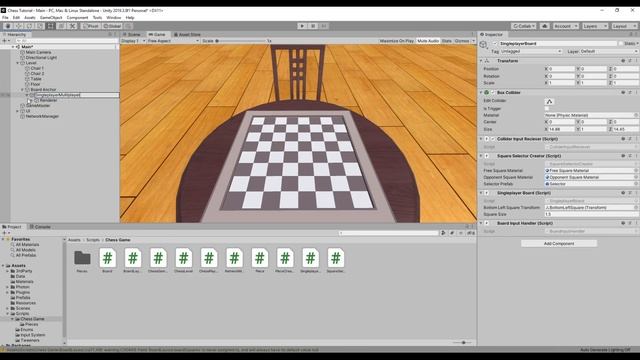640x360 pixels.
Task: Click search by label icon in Project
Action: (x=452, y=233)
